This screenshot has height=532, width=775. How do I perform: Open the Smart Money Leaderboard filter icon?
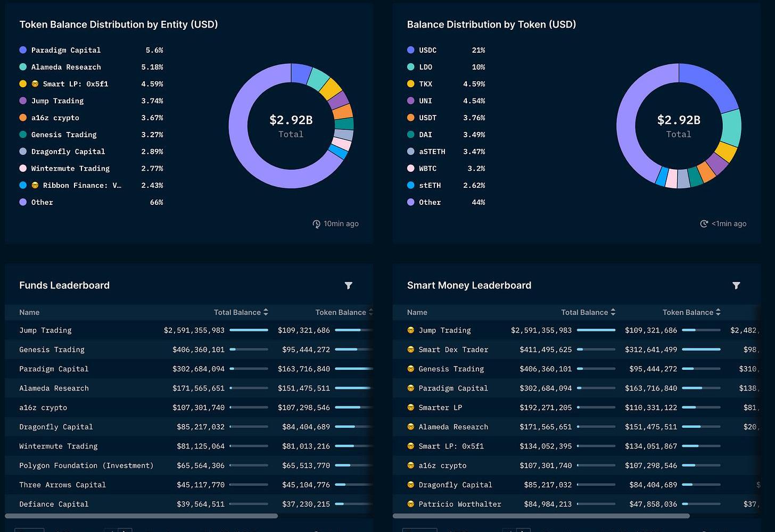pos(736,286)
